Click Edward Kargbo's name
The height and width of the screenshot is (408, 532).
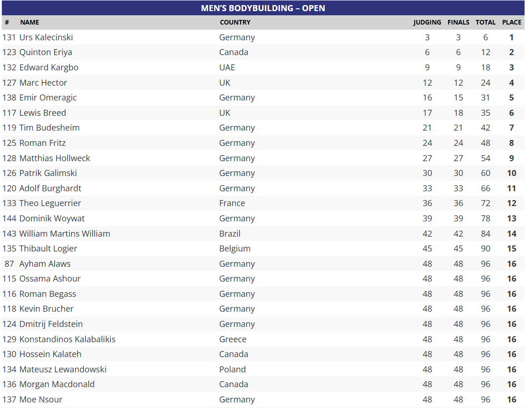[49, 68]
